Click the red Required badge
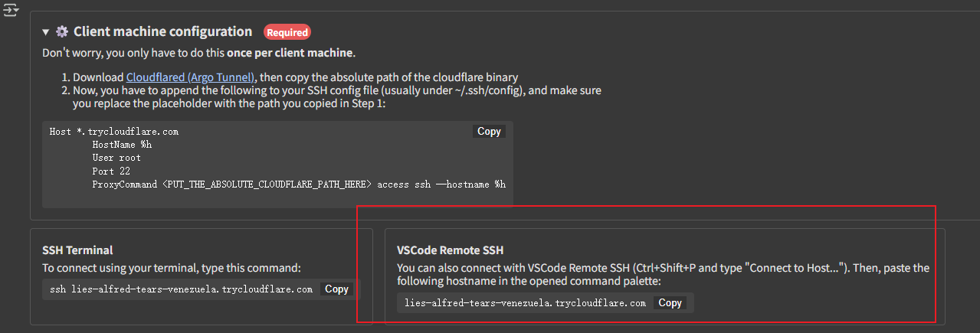Screen dimensions: 980x333 pos(287,32)
